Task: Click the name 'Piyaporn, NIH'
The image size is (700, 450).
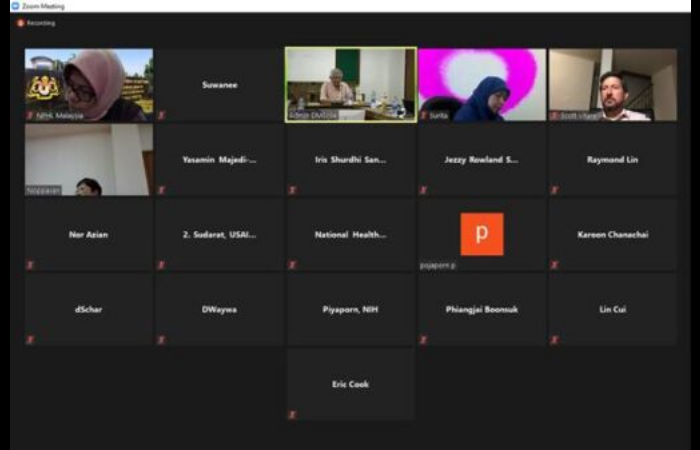Action: (x=350, y=309)
